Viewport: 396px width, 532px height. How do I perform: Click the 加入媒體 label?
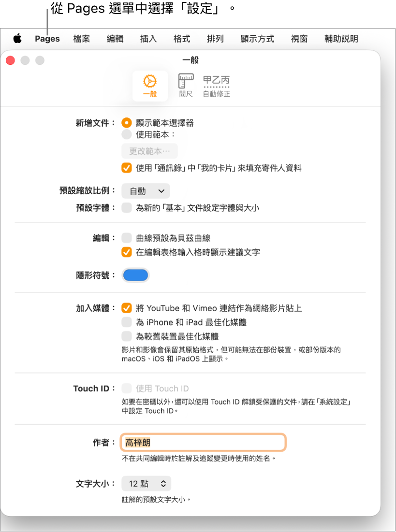point(95,308)
